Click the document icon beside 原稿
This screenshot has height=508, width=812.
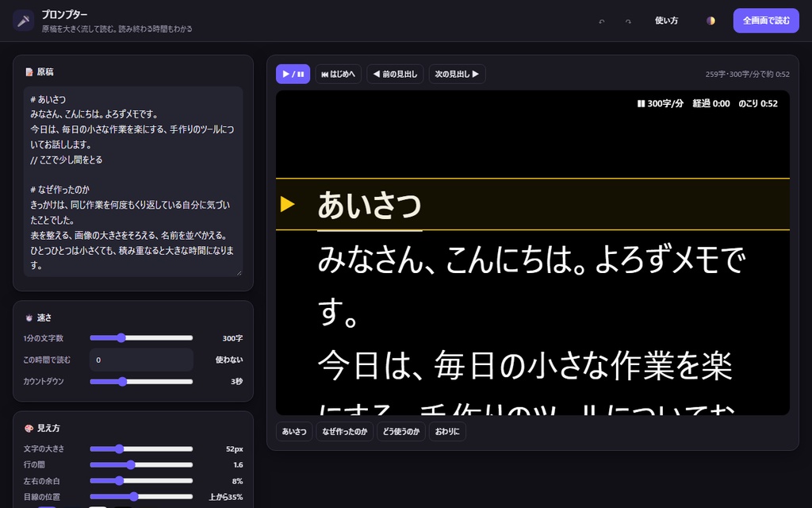click(29, 72)
